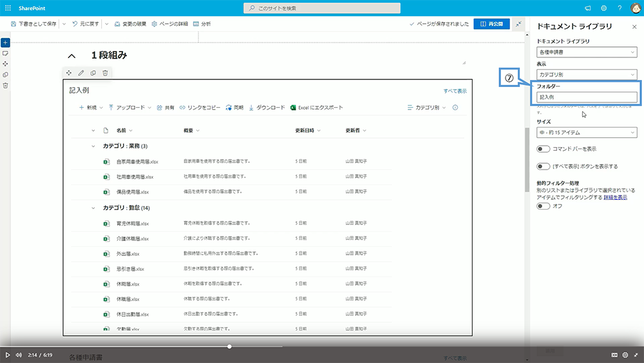
Task: Duplicate the web part
Action: (93, 73)
